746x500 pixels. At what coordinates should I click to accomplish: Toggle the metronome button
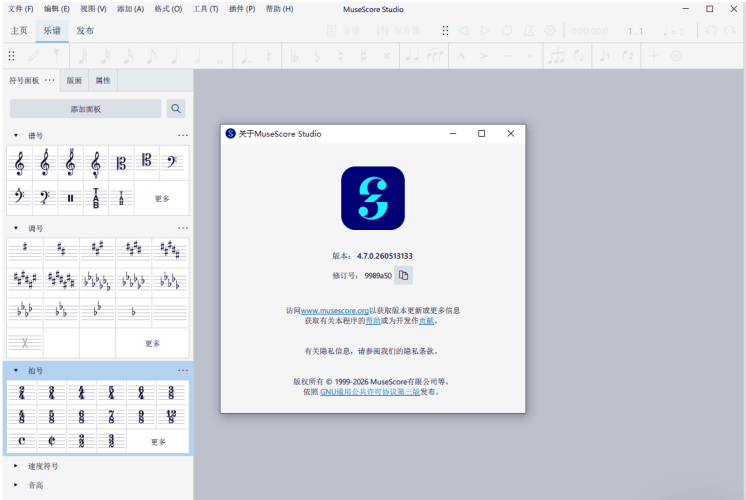529,31
